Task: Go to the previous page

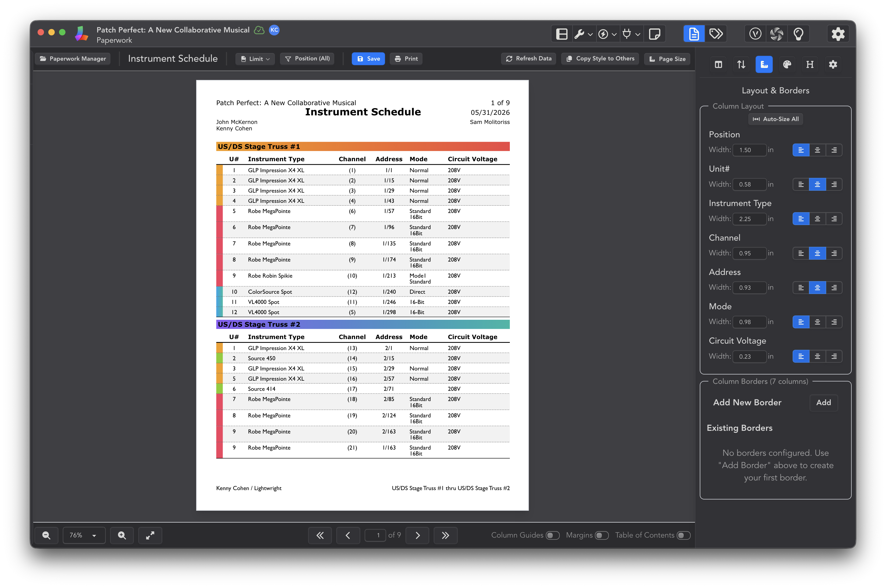Action: coord(348,535)
